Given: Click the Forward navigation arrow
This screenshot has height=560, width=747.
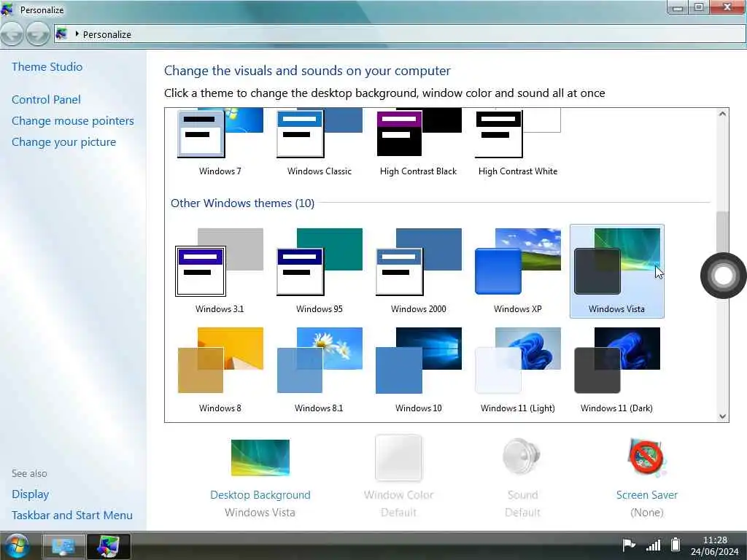Looking at the screenshot, I should tap(38, 34).
